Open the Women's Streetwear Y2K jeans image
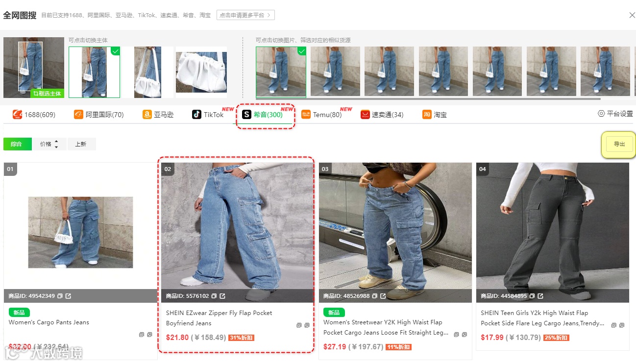The height and width of the screenshot is (364, 636). click(395, 232)
